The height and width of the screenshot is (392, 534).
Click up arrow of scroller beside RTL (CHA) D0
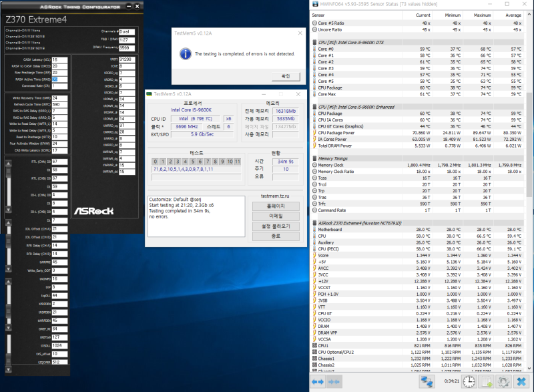[9, 164]
